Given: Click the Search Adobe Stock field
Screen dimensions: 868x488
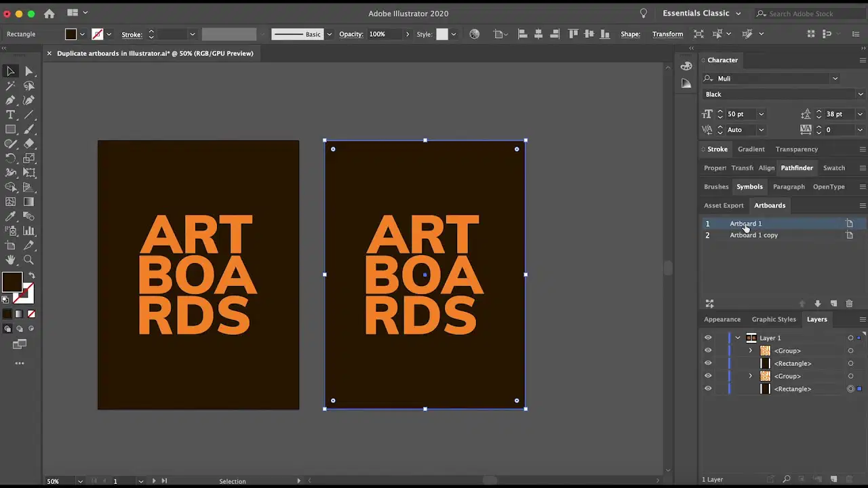Looking at the screenshot, I should tap(810, 14).
